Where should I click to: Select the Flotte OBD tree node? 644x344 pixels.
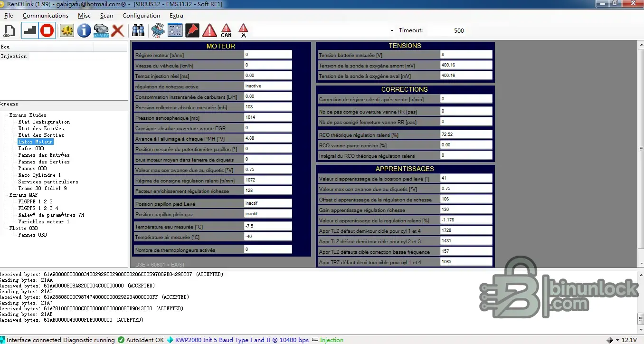tap(23, 228)
